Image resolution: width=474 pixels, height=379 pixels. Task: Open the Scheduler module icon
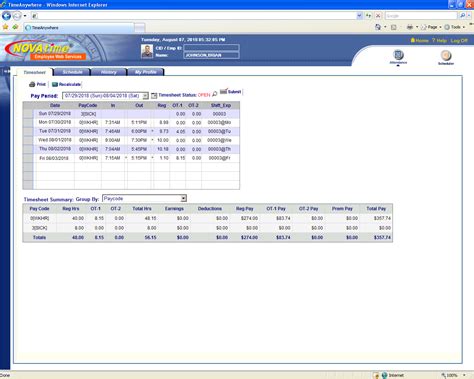click(x=446, y=57)
